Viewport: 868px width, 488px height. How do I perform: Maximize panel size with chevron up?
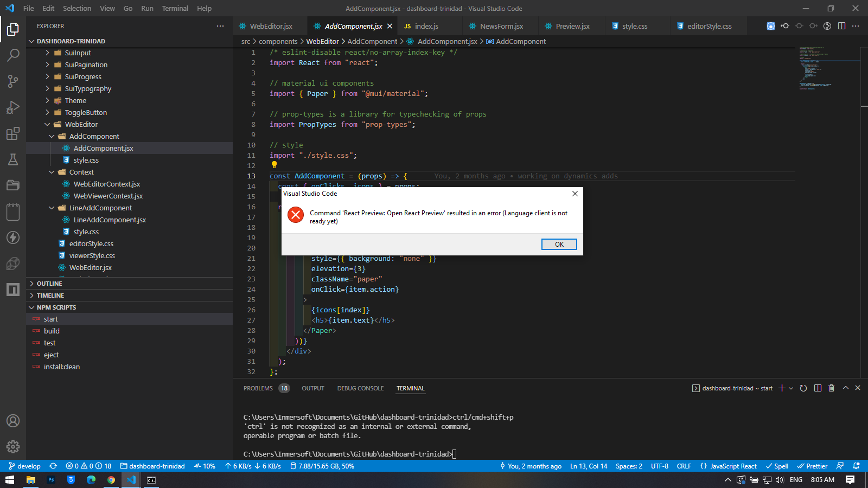[845, 388]
